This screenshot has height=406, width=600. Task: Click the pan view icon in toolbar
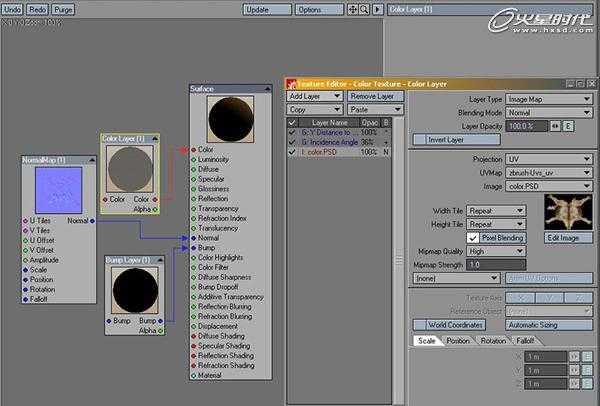click(350, 10)
